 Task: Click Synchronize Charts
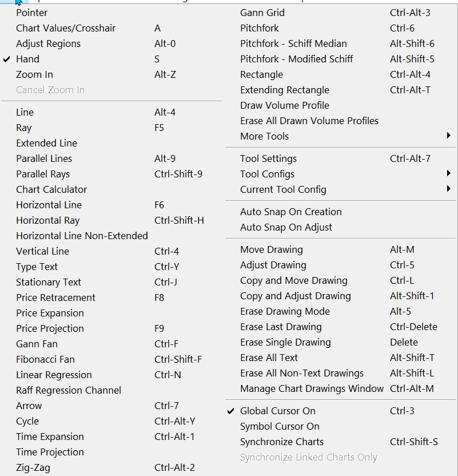(x=282, y=442)
